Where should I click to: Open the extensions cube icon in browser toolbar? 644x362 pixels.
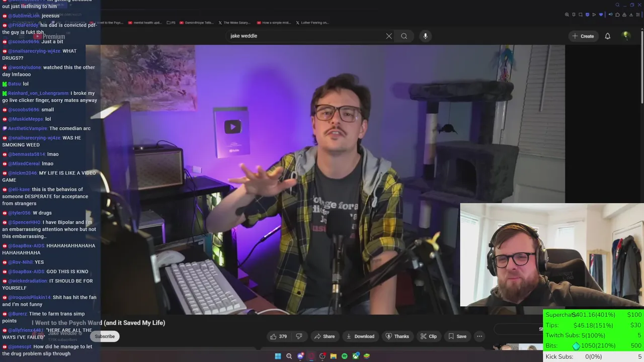coord(617,15)
